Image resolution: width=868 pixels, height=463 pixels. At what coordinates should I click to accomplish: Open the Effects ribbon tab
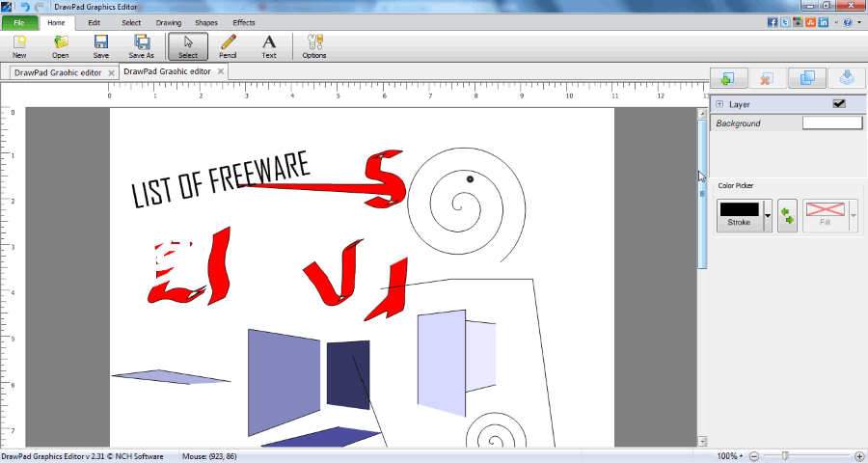click(x=244, y=22)
